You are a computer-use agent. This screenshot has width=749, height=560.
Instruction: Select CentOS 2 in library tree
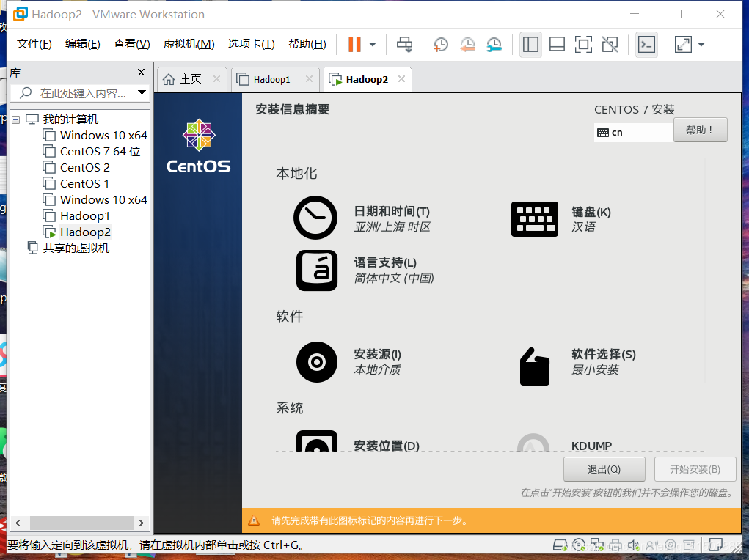[84, 168]
